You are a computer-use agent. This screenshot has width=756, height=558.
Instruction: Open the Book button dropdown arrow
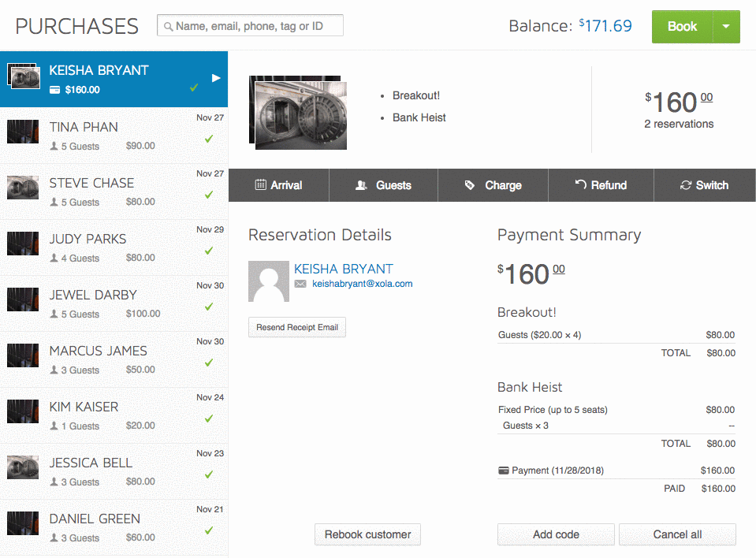click(725, 27)
